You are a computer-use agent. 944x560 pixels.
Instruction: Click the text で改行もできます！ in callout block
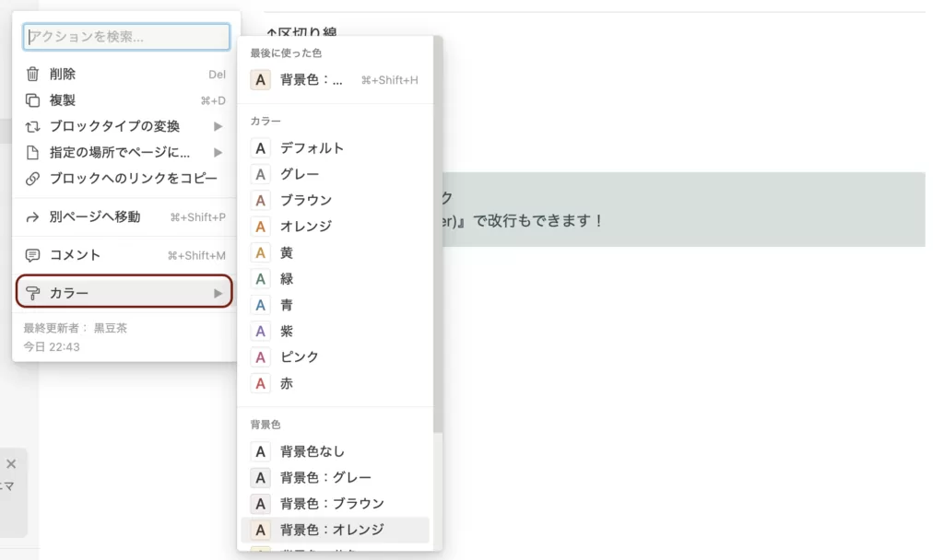pyautogui.click(x=537, y=221)
